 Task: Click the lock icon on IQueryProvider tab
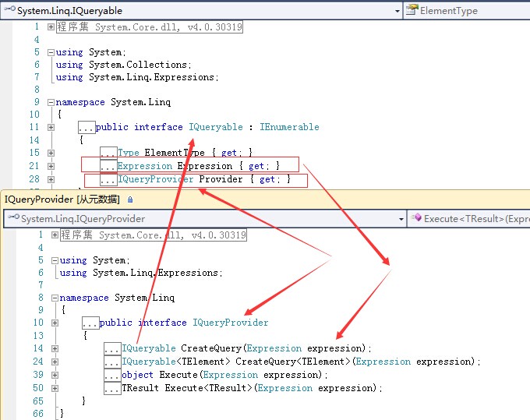click(x=130, y=199)
